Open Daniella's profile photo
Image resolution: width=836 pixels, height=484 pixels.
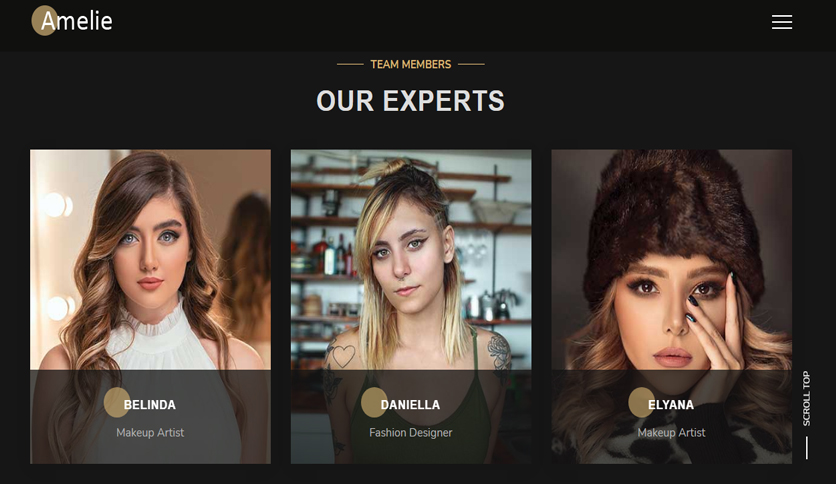click(x=411, y=260)
